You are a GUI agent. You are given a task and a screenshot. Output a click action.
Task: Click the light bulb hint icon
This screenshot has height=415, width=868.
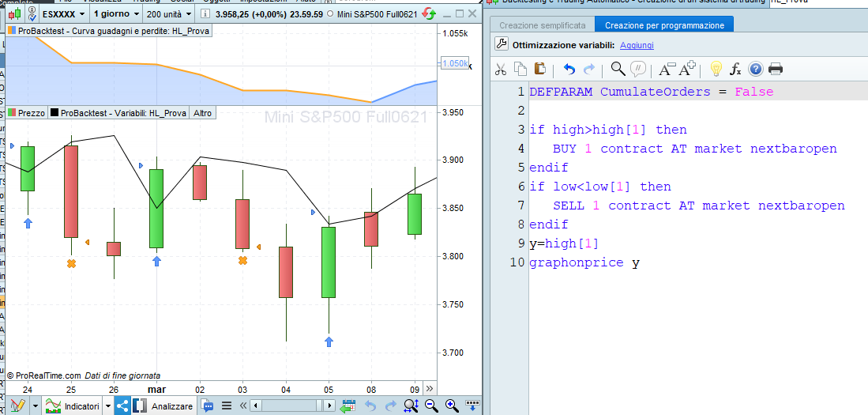click(716, 69)
